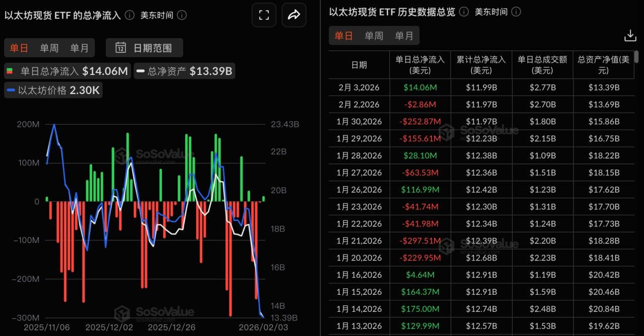Click the 单日总成交额 column header
This screenshot has width=644, height=336.
(x=542, y=64)
